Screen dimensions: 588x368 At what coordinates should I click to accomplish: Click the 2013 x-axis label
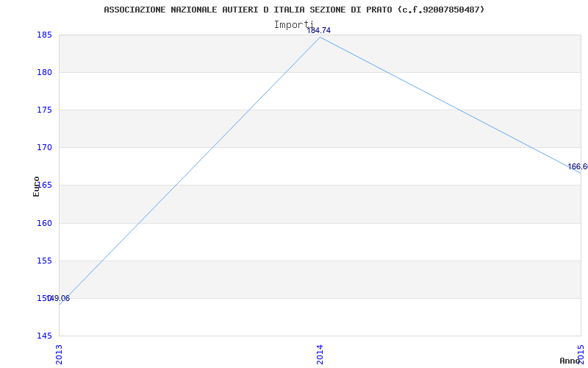pyautogui.click(x=59, y=354)
